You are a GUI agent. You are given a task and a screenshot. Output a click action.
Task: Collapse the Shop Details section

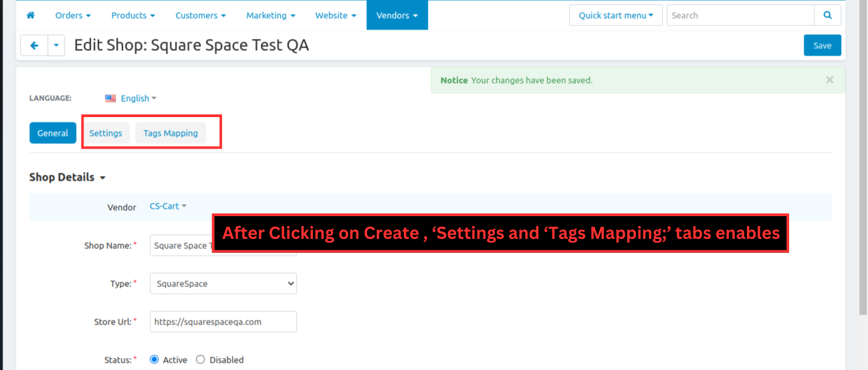click(68, 177)
